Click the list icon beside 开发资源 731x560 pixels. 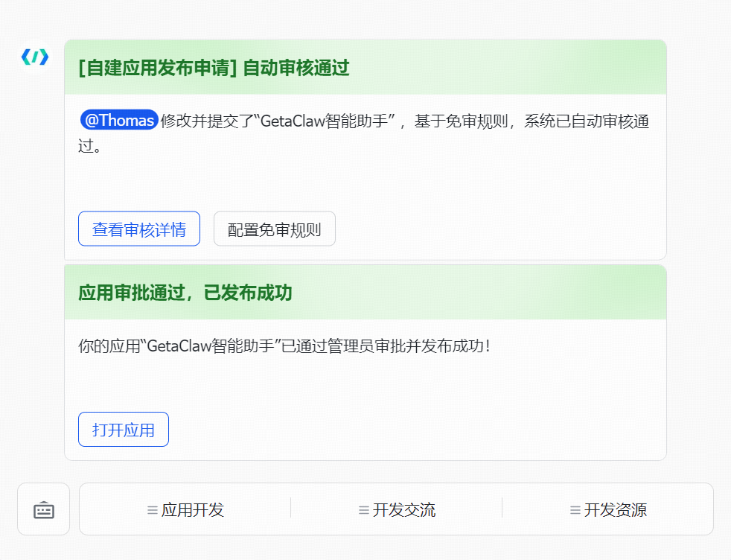[x=575, y=510]
